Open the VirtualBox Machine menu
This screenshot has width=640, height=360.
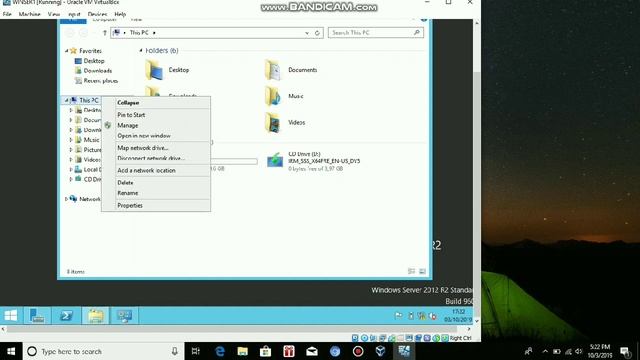(29, 14)
